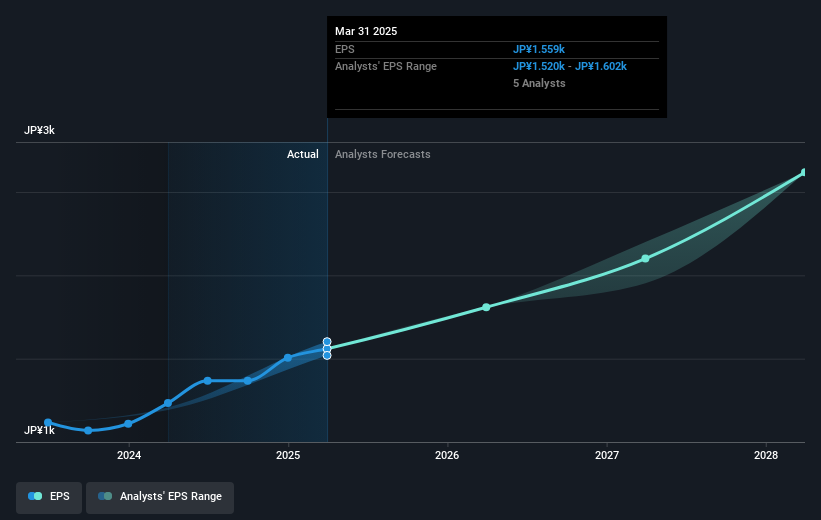Select the forecast point after 2026
The width and height of the screenshot is (821, 520).
(486, 307)
